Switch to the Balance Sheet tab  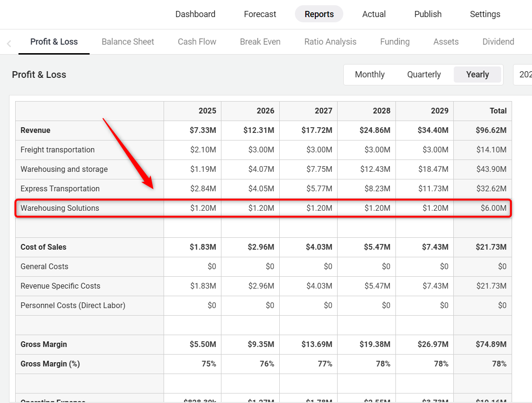pos(128,42)
